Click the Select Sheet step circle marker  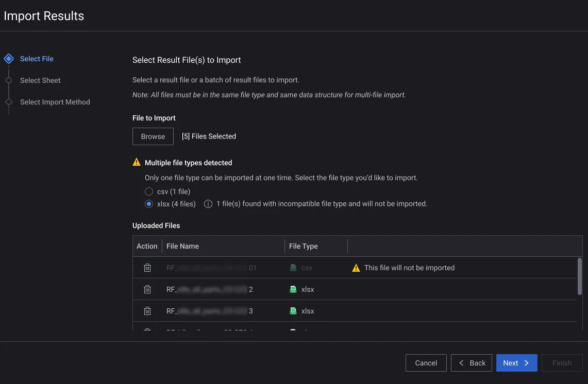tap(9, 80)
